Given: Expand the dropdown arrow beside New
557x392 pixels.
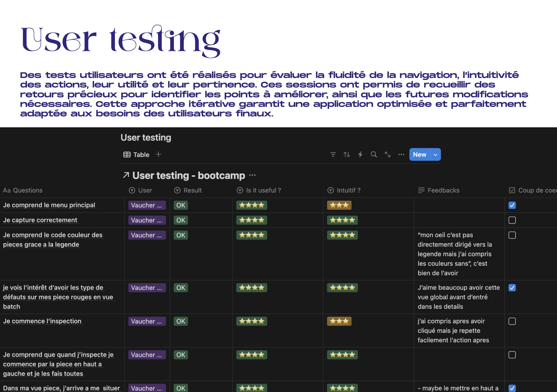Looking at the screenshot, I should [435, 154].
